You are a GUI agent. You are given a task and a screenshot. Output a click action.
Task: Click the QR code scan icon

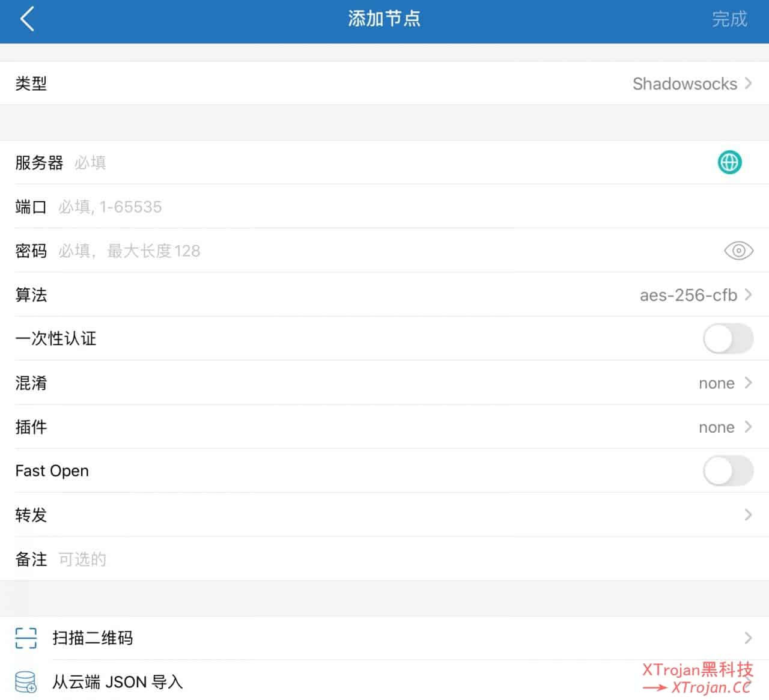click(26, 638)
